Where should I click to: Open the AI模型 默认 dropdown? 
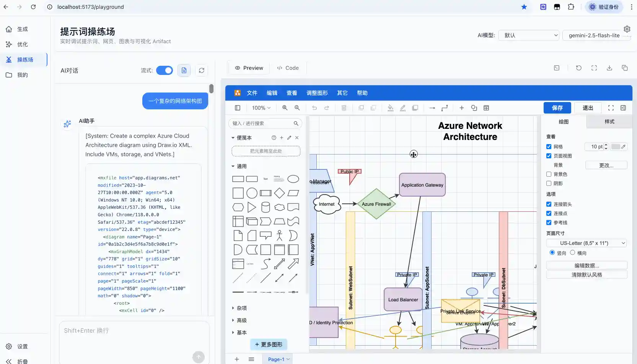(529, 35)
